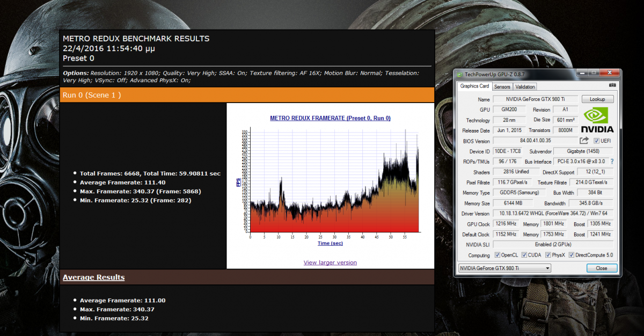Click the Bus Width field 384 Bit
This screenshot has height=336, width=644.
595,193
